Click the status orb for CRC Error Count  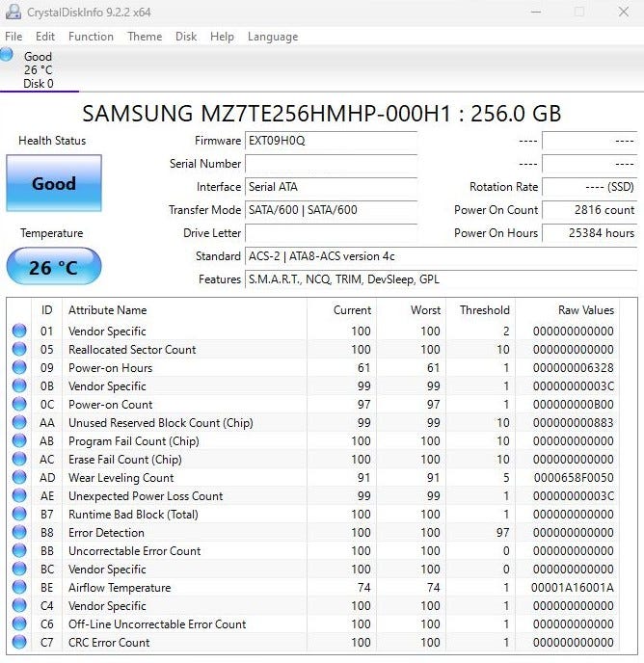coord(19,643)
